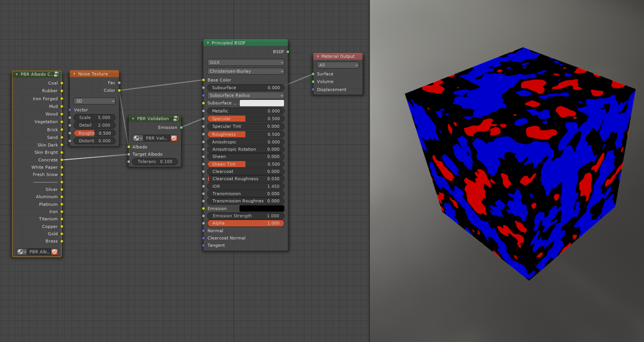Click the rendered cube in the viewport
The image size is (644, 342).
point(522,164)
